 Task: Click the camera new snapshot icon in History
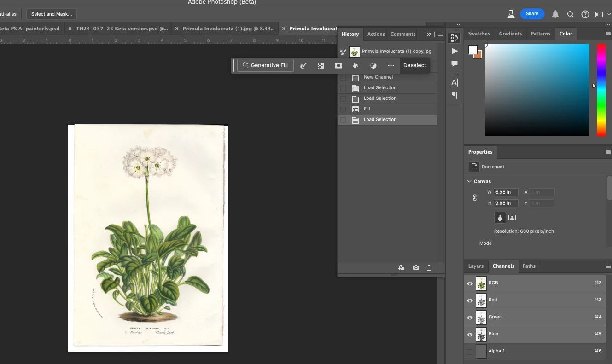pos(416,267)
